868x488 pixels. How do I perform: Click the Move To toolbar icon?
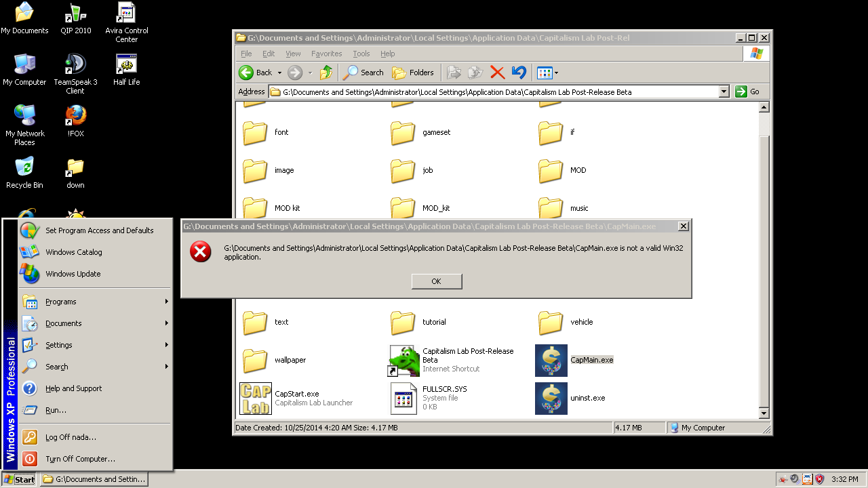454,73
